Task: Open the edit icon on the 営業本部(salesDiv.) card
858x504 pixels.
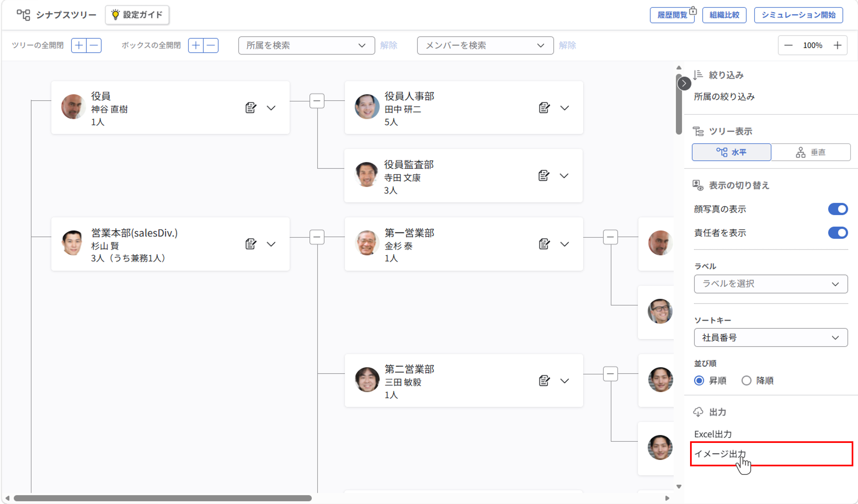Action: [x=251, y=244]
